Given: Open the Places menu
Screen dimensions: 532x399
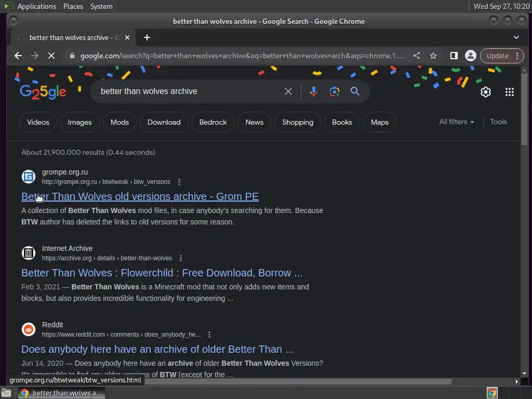Looking at the screenshot, I should [73, 6].
